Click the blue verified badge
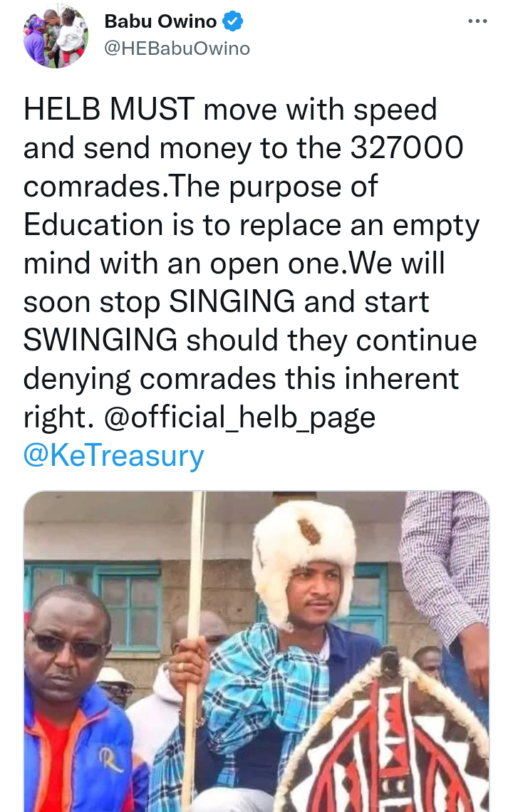The height and width of the screenshot is (812, 513). [233, 21]
